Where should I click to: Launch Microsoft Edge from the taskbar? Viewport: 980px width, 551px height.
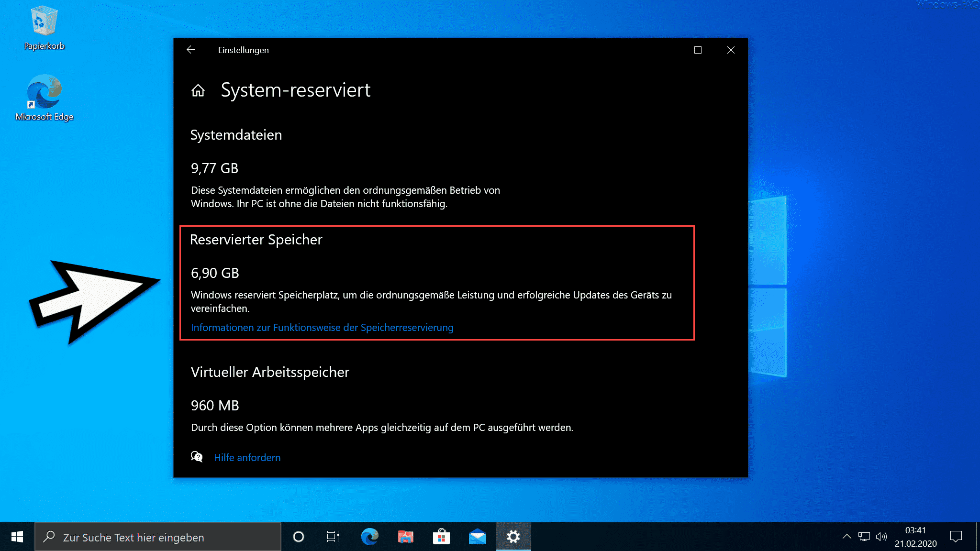pos(369,537)
